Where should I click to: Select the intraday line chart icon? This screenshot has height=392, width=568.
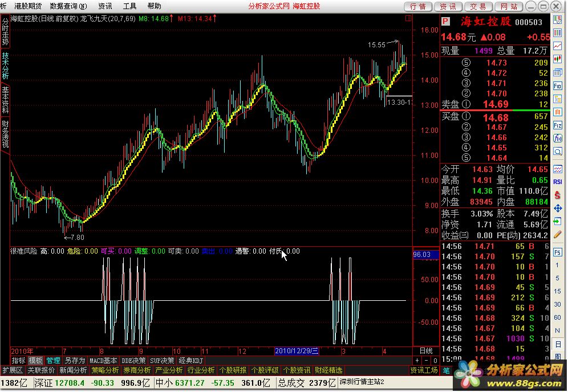558,46
